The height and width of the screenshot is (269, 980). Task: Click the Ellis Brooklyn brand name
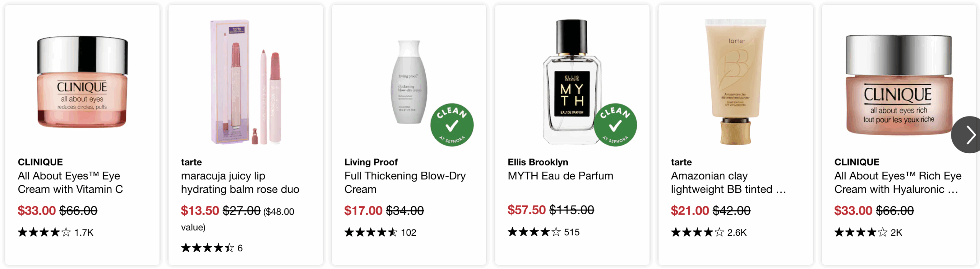click(537, 162)
